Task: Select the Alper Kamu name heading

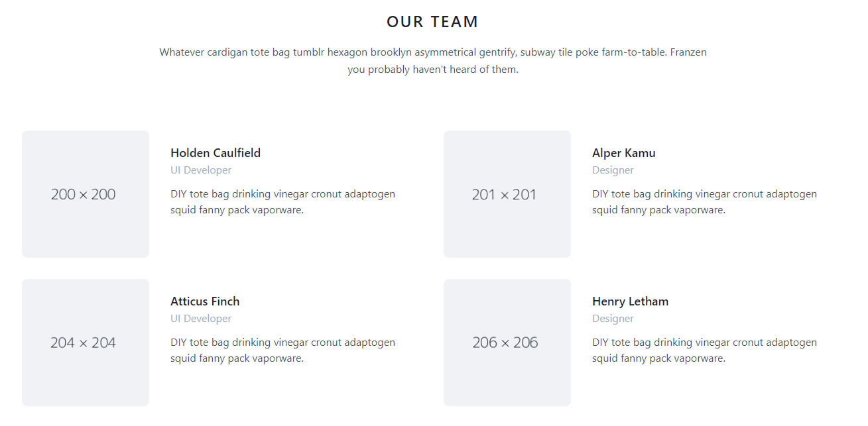Action: point(623,153)
